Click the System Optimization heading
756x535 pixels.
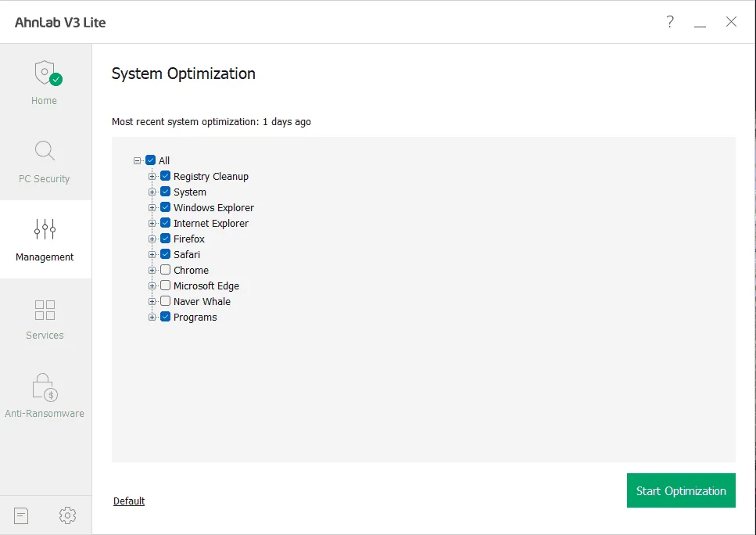184,74
